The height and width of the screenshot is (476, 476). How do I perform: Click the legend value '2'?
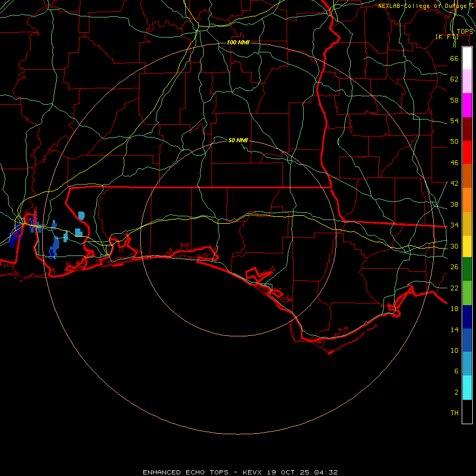click(456, 392)
